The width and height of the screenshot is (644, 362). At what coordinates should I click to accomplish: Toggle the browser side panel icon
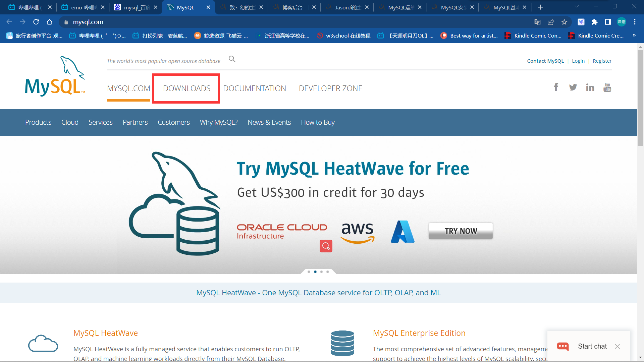[x=608, y=22]
